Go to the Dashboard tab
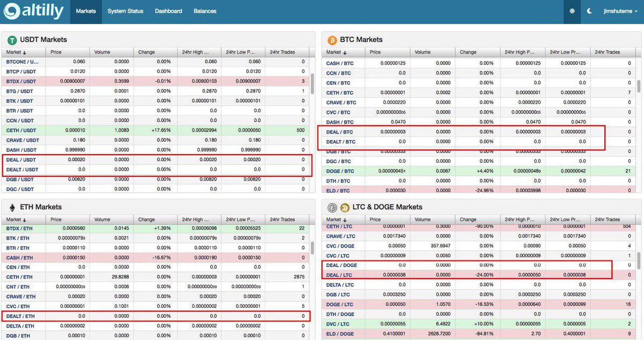 [x=169, y=11]
